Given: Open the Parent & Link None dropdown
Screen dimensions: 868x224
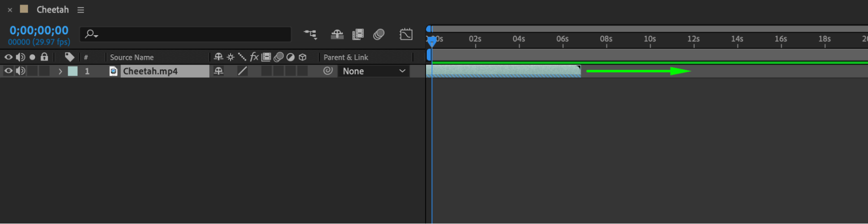Looking at the screenshot, I should (x=374, y=71).
